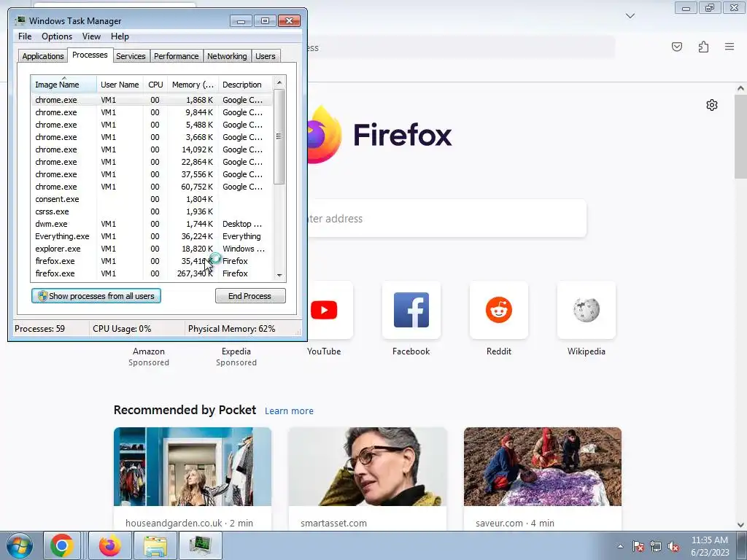
Task: Open File menu in Task Manager
Action: click(x=25, y=36)
